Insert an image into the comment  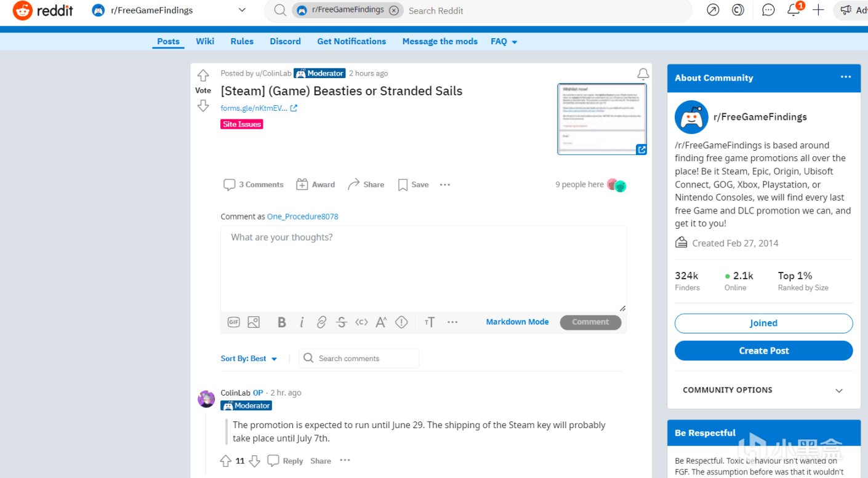click(x=254, y=322)
